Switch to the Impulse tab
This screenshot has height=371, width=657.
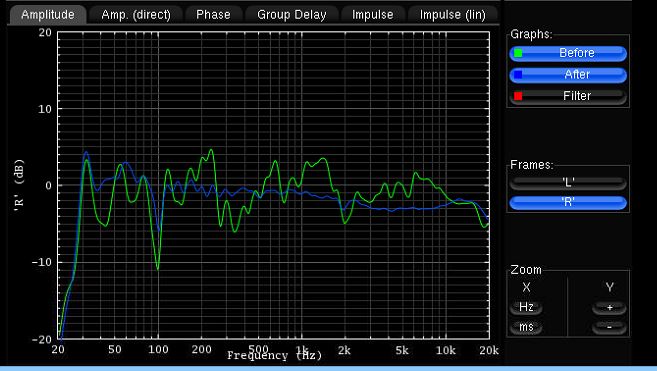pyautogui.click(x=372, y=15)
